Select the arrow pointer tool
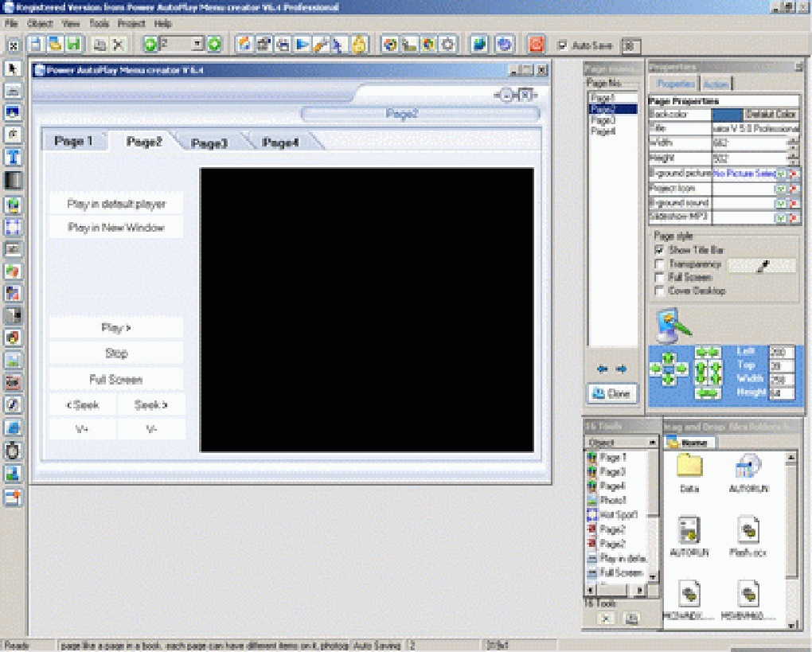Screen dimensions: 812x652 tap(13, 69)
